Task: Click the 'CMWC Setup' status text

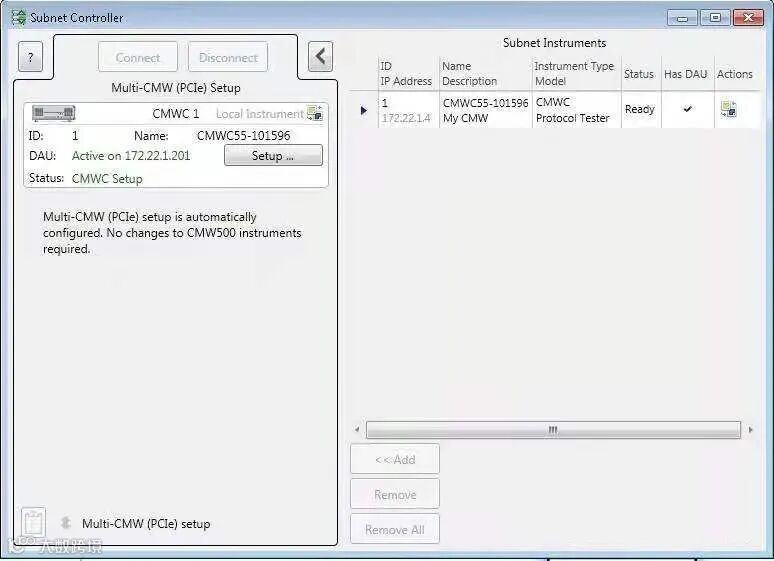Action: (x=107, y=178)
